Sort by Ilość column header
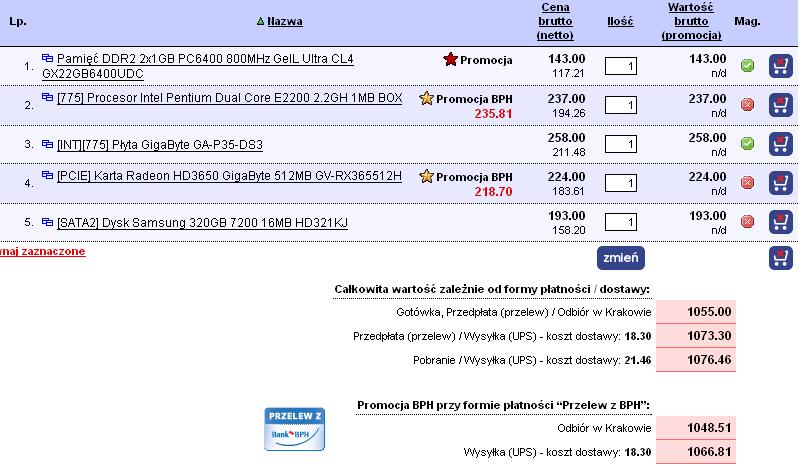Image resolution: width=802 pixels, height=466 pixels. 620,21
